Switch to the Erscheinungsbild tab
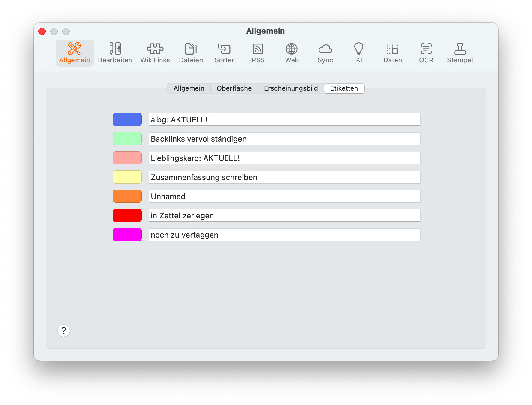 point(291,88)
